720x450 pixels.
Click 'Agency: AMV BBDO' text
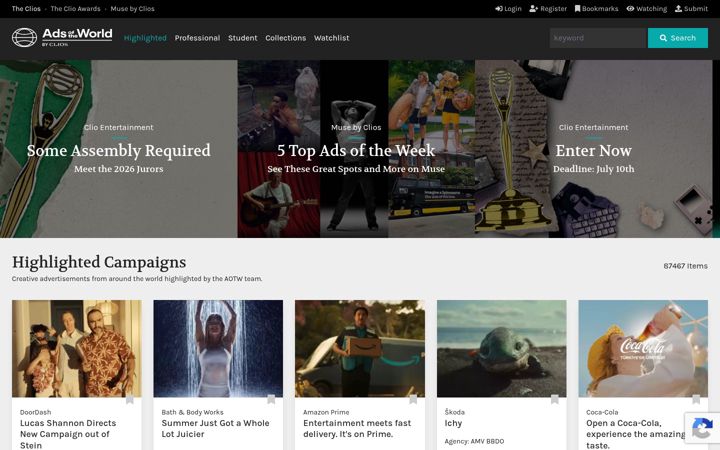[474, 441]
